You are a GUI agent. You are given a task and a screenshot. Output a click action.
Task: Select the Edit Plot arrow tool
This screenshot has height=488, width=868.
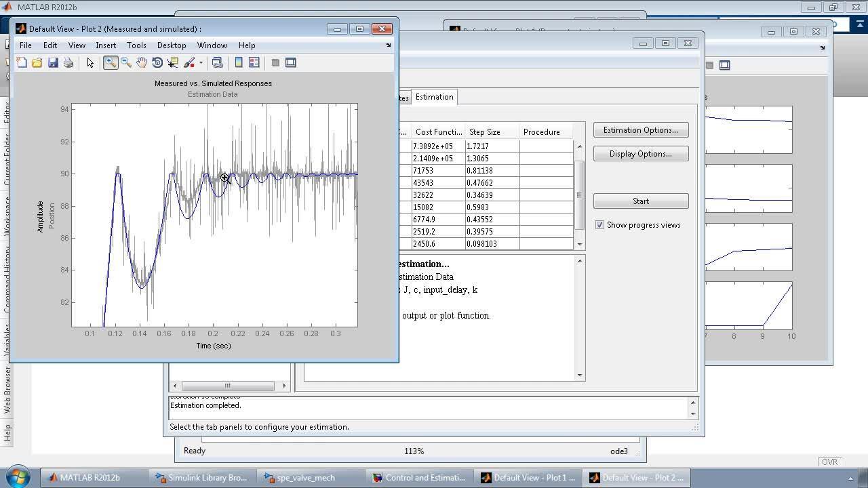(90, 62)
